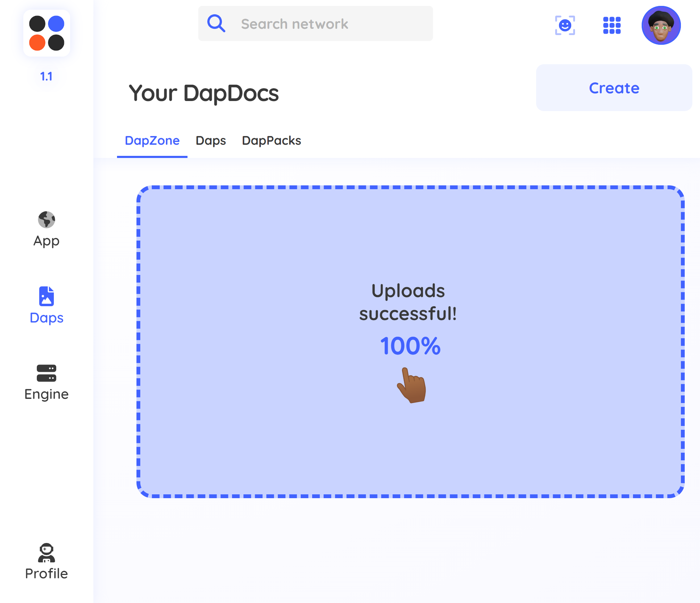Switch to the DapPacks tab
Image resolution: width=700 pixels, height=603 pixels.
tap(271, 141)
